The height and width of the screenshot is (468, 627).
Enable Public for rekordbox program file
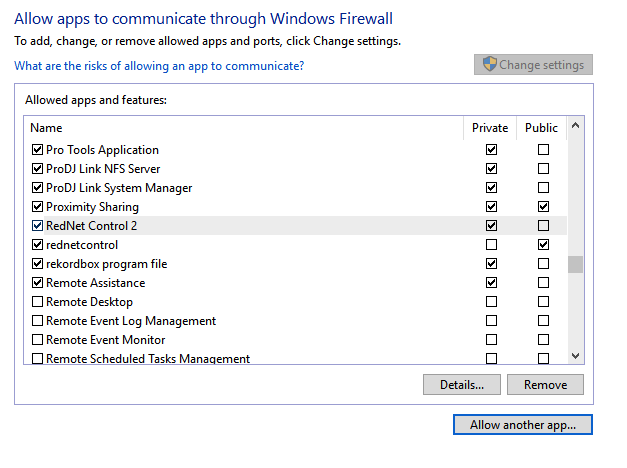[543, 264]
